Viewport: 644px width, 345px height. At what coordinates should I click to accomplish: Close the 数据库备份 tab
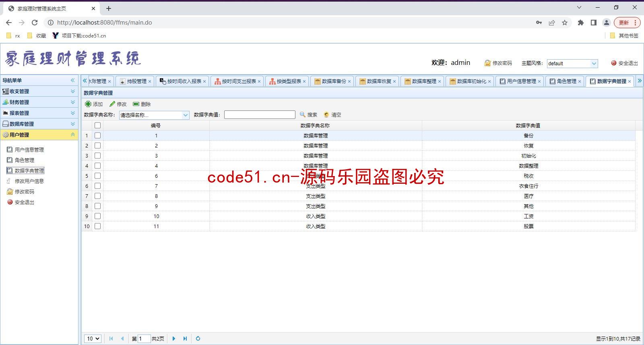pyautogui.click(x=349, y=81)
